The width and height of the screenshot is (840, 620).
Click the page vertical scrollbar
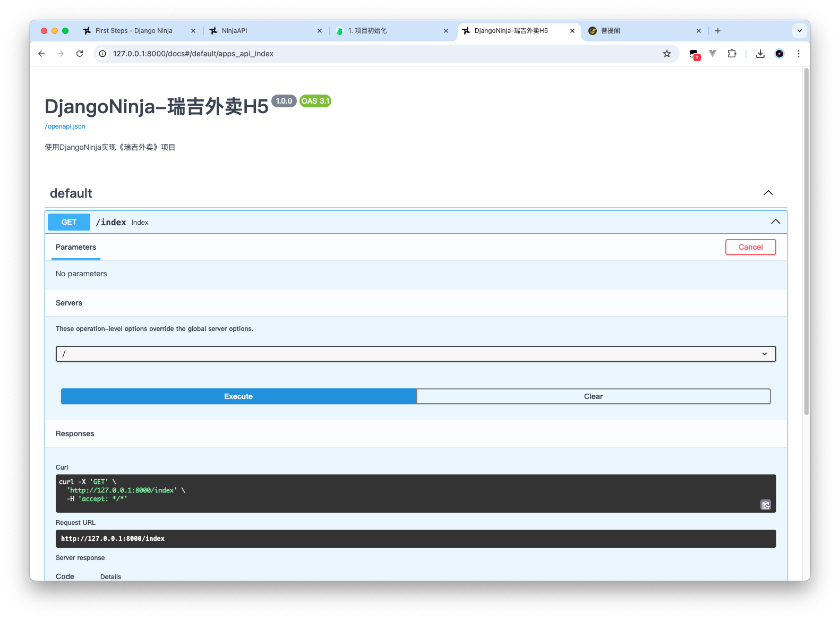807,242
